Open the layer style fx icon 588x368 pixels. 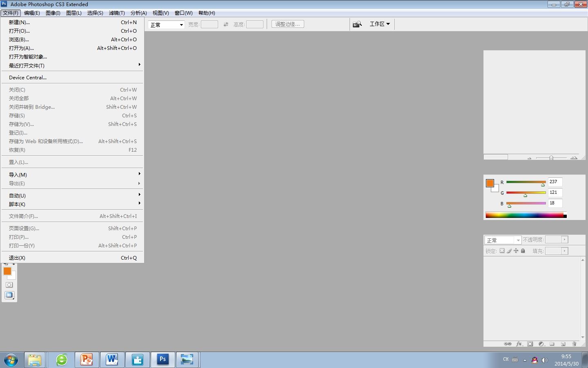pyautogui.click(x=519, y=344)
